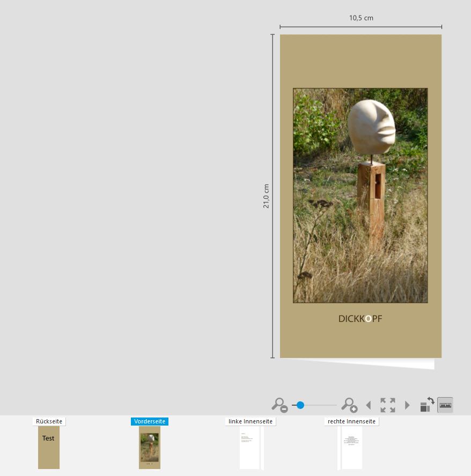This screenshot has height=476, width=471.
Task: Click the fit-to-screen arrows icon
Action: point(388,405)
